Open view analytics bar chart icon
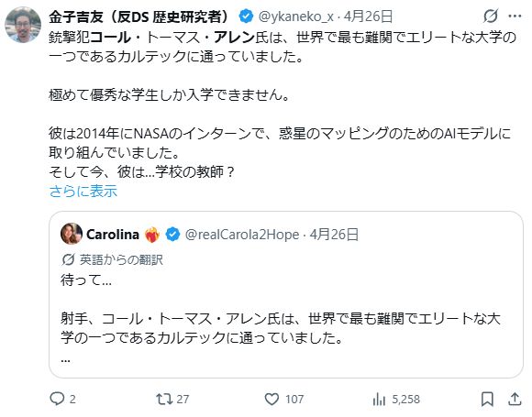The width and height of the screenshot is (532, 417). coord(379,399)
